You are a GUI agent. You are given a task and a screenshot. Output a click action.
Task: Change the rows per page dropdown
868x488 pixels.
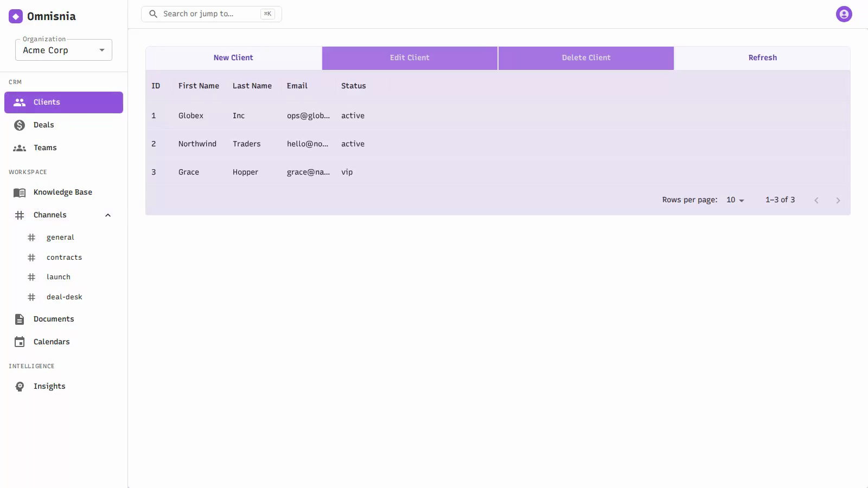click(x=735, y=200)
